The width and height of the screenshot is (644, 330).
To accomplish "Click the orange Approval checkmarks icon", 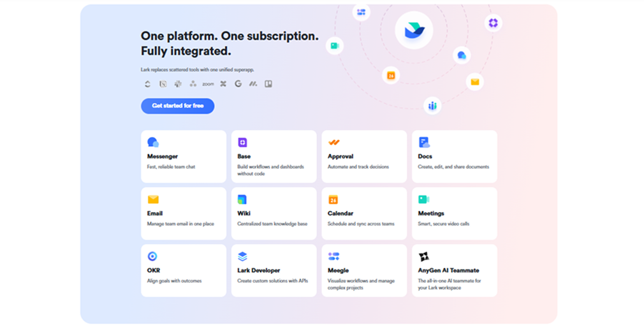I will 334,143.
